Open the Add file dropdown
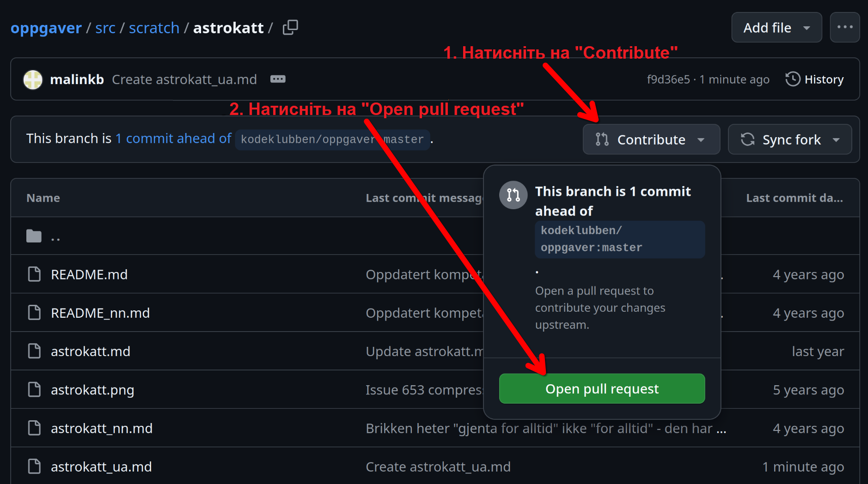The width and height of the screenshot is (868, 484). (776, 28)
